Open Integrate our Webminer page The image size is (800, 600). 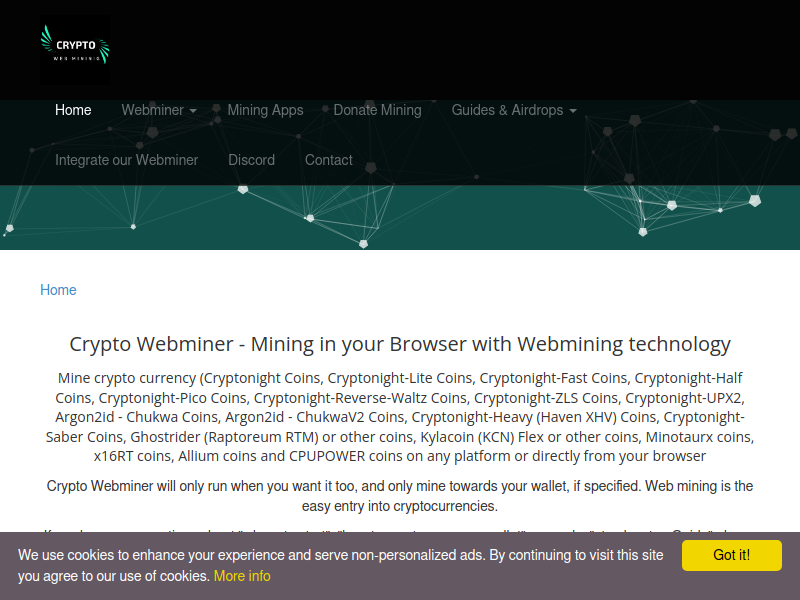point(127,160)
